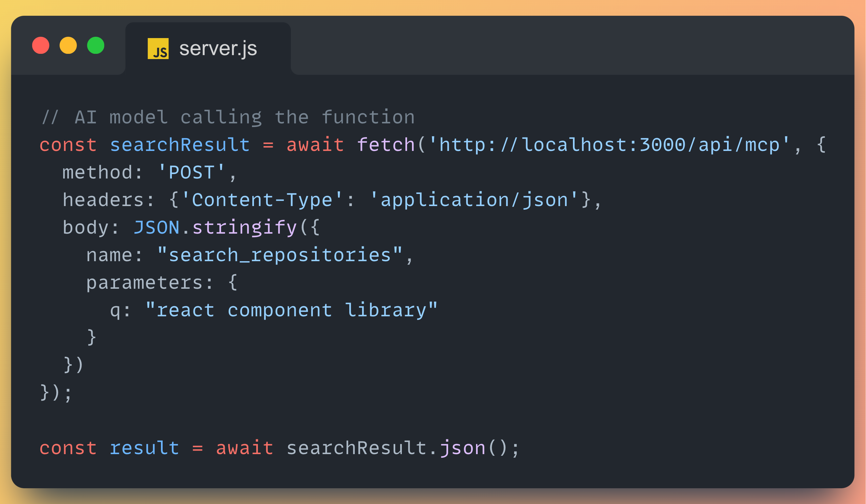Click the yellow JS file icon

click(158, 49)
